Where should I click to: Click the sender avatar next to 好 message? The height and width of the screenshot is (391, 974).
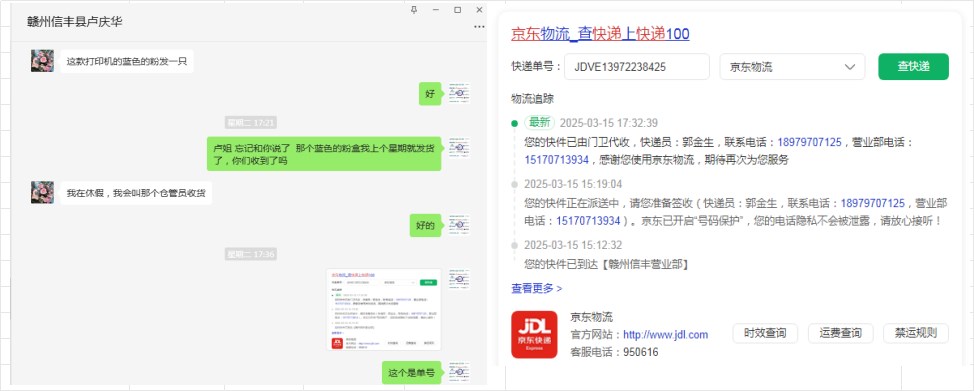458,93
